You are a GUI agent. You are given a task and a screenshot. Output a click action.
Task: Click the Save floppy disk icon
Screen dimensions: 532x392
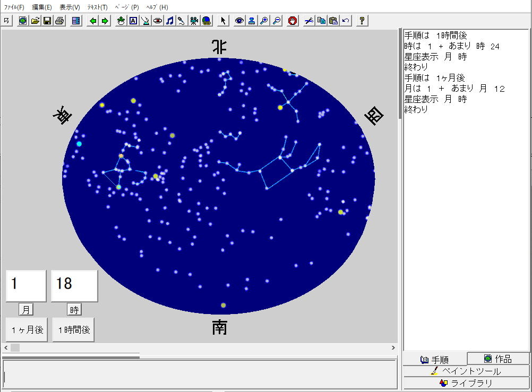point(47,21)
